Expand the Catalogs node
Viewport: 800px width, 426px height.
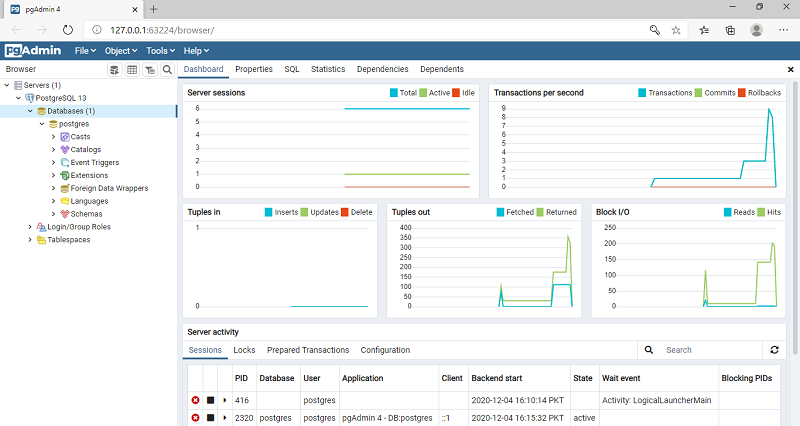(x=54, y=149)
